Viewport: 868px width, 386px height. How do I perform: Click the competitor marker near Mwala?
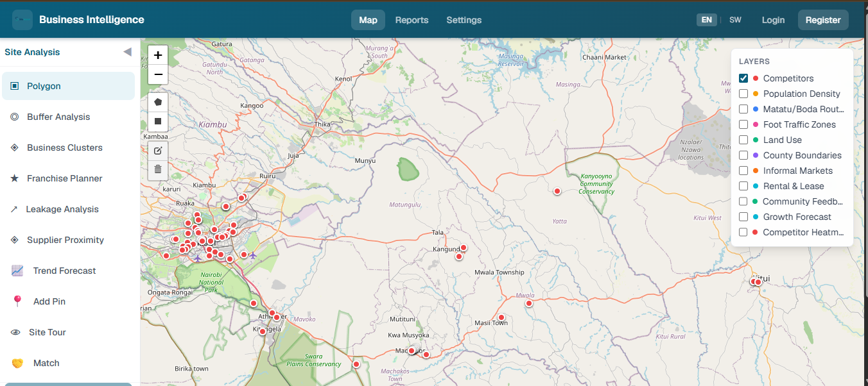(x=529, y=303)
